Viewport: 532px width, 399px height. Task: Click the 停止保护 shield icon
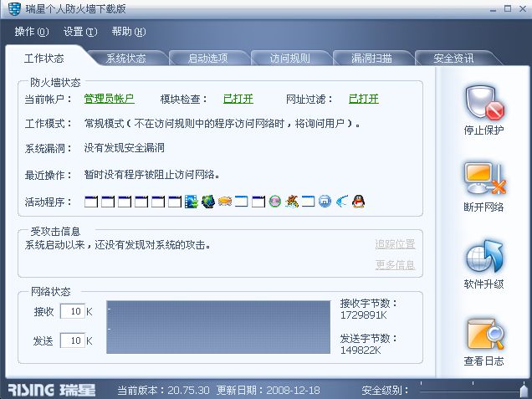pyautogui.click(x=484, y=103)
